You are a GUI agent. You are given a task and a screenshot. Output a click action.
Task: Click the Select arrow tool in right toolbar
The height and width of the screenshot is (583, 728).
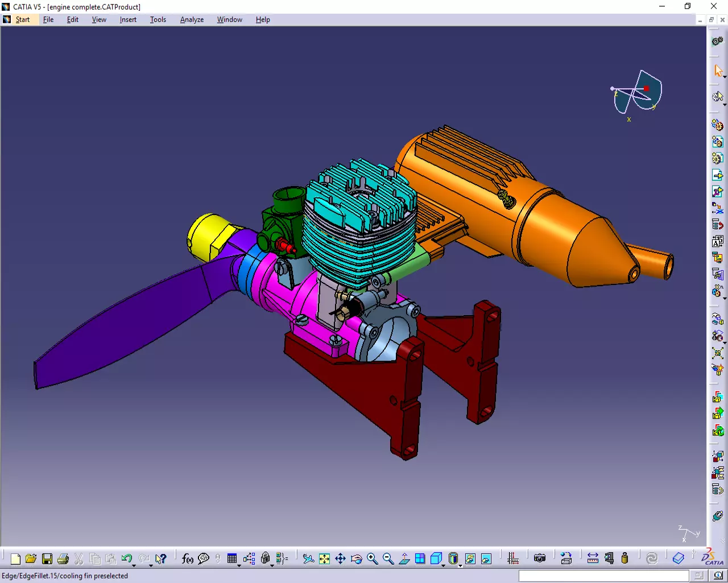718,71
